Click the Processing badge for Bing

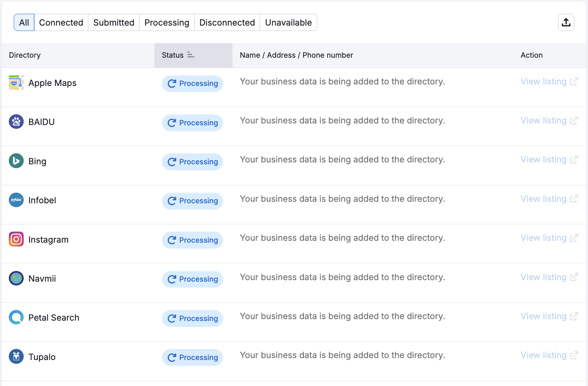tap(192, 162)
